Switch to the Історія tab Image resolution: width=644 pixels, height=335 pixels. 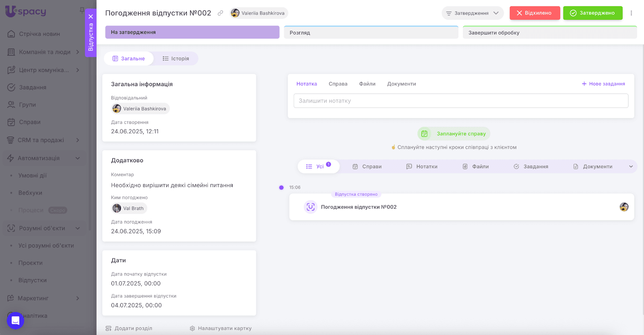tap(176, 59)
